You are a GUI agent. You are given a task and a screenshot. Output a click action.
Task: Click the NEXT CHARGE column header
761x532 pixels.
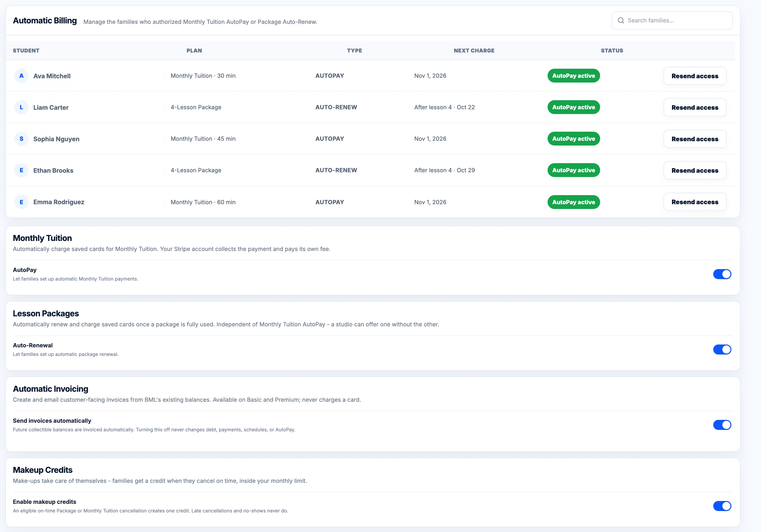tap(474, 51)
